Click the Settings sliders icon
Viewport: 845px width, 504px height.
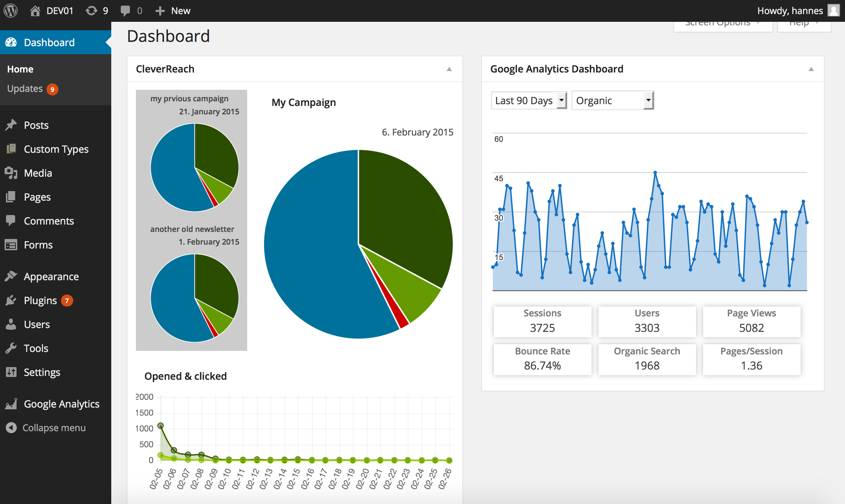[11, 372]
